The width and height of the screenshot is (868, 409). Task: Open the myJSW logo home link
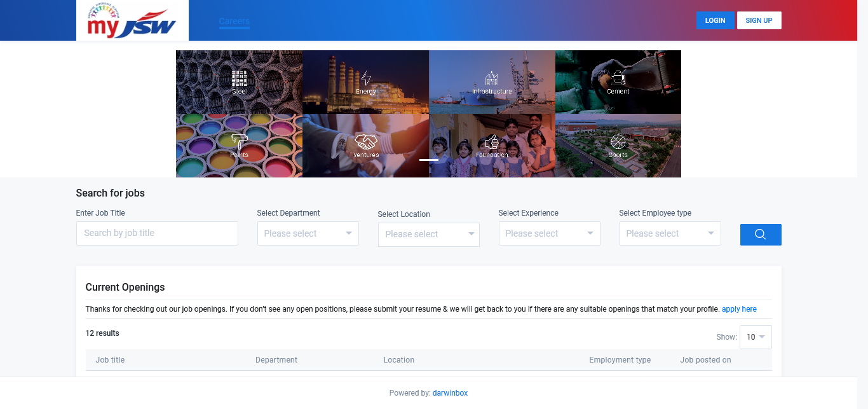coord(132,21)
